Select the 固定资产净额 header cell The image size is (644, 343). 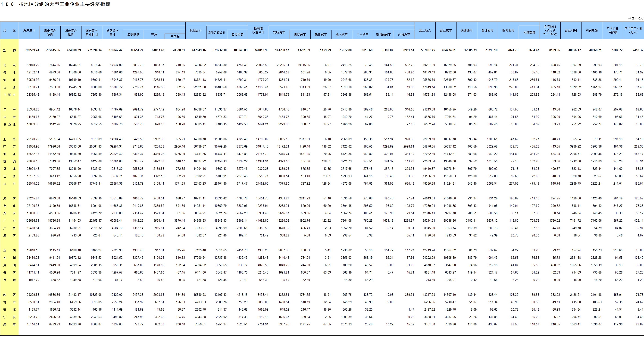pos(50,32)
